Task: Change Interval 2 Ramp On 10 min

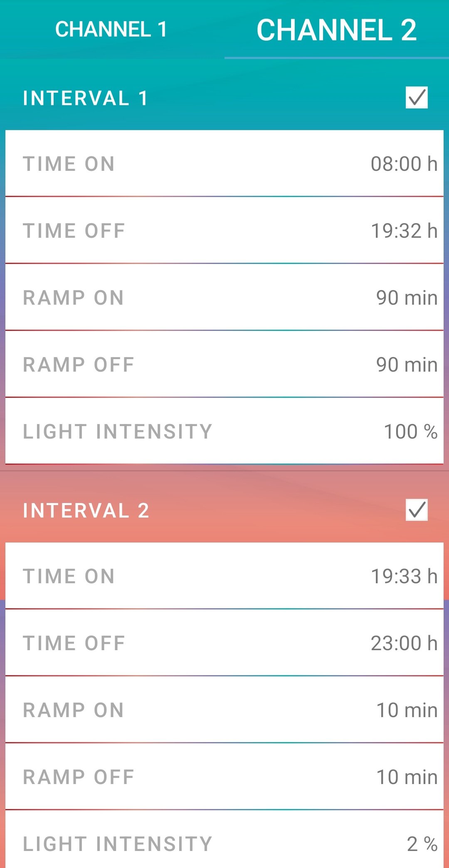Action: point(224,710)
